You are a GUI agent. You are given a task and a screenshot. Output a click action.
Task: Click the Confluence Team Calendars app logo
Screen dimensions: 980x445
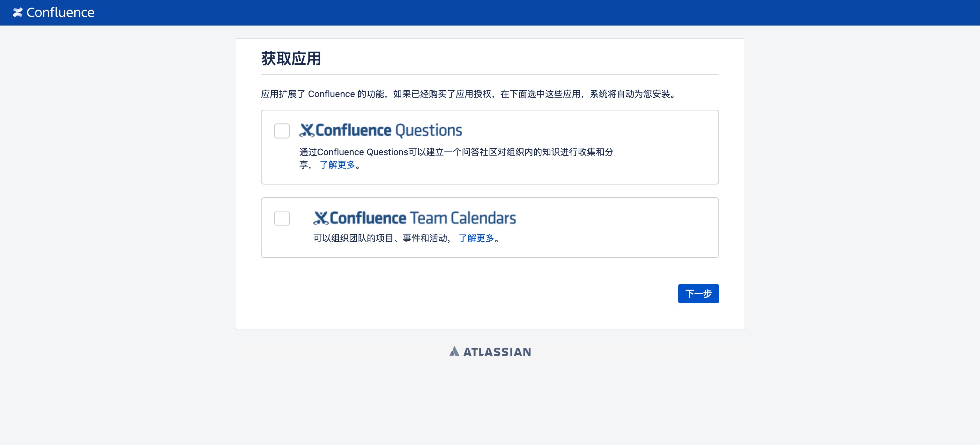[414, 218]
